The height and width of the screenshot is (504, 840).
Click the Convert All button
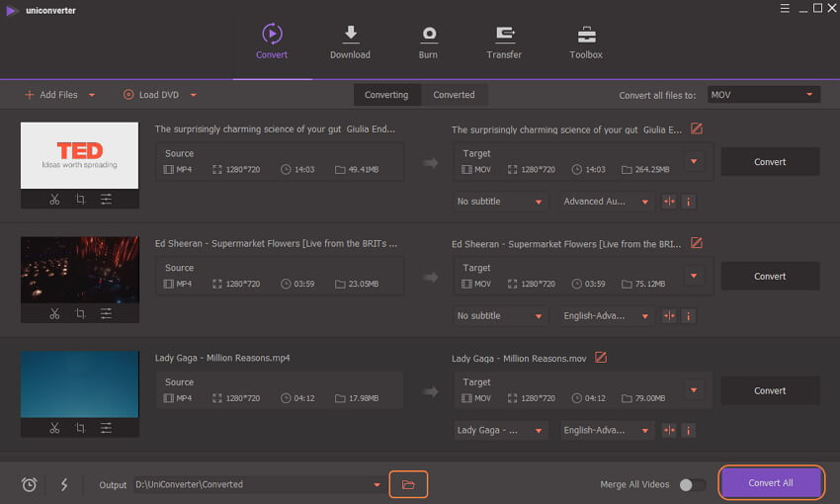771,483
